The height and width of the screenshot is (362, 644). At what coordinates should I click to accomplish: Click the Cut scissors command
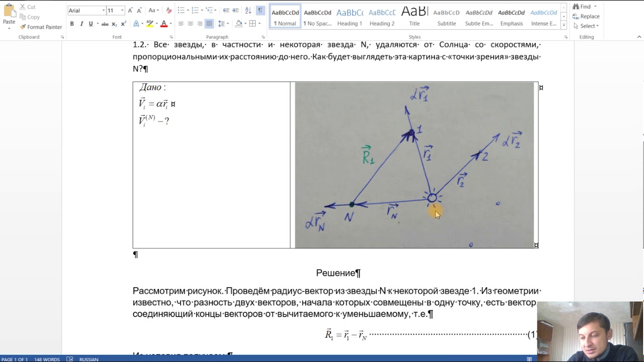27,7
